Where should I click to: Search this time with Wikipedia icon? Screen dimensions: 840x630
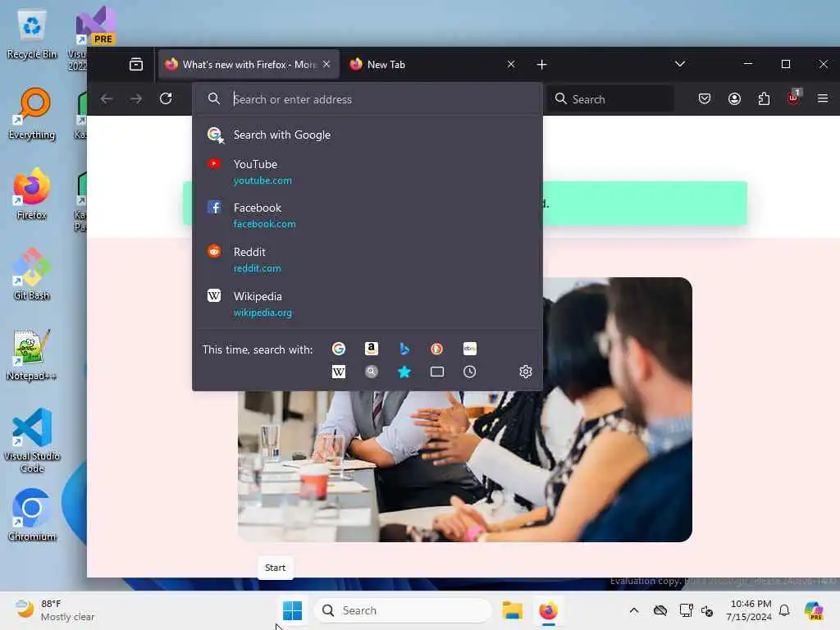(339, 372)
